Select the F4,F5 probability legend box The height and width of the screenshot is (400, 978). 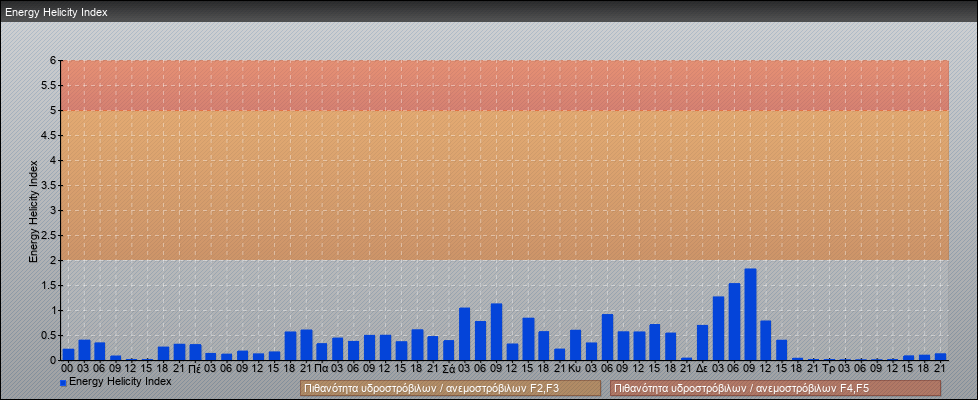tap(775, 388)
